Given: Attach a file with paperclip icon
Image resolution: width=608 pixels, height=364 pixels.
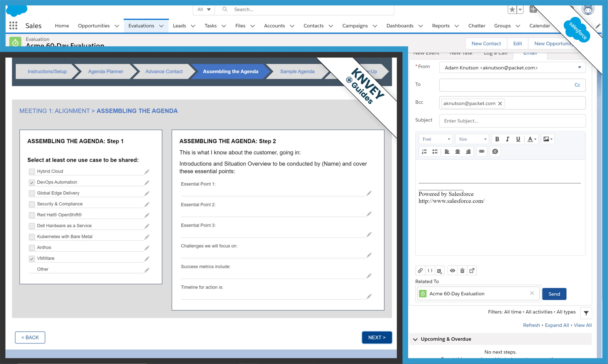Looking at the screenshot, I should click(420, 271).
